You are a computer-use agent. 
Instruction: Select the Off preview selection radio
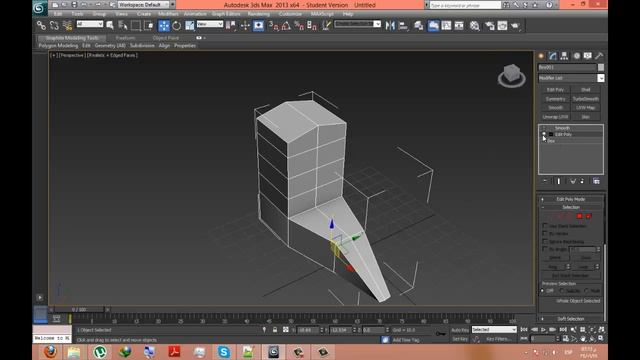click(543, 291)
